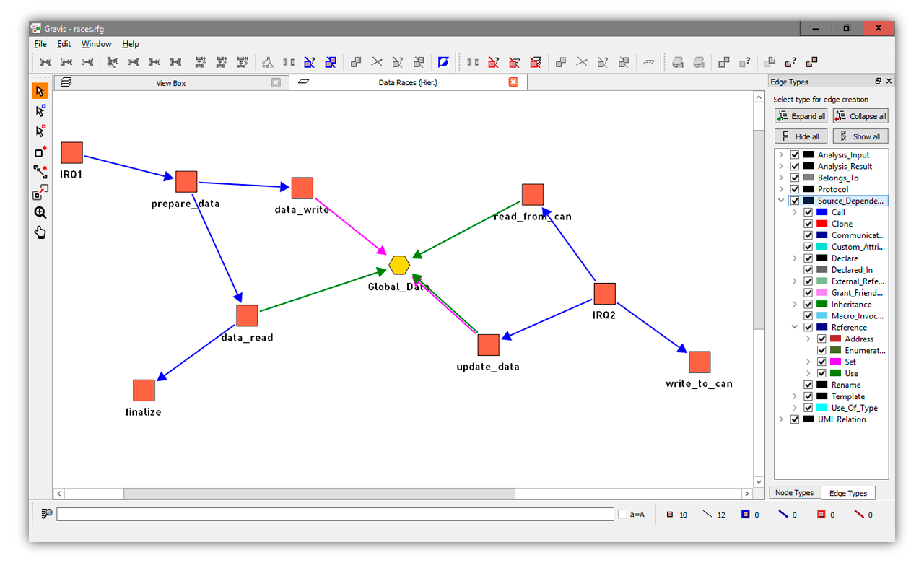Viewport: 924px width, 563px height.
Task: Expand the Set reference edge type
Action: point(808,362)
